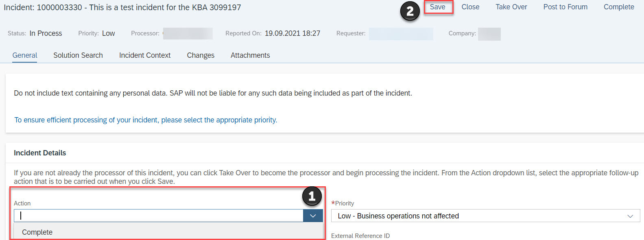
Task: Click Take Over to become processor
Action: [x=511, y=7]
